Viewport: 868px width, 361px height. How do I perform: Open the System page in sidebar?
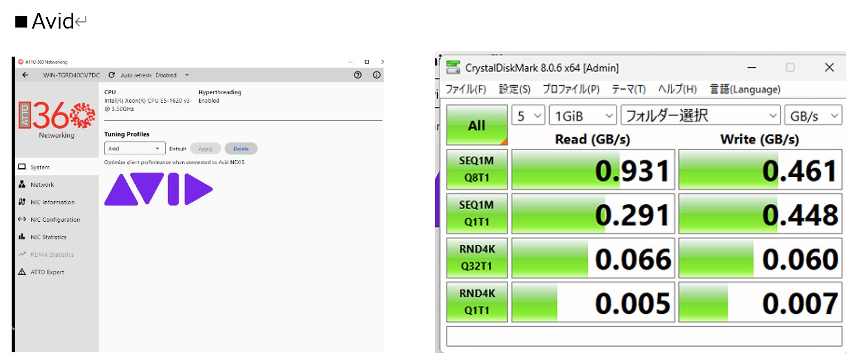click(57, 167)
